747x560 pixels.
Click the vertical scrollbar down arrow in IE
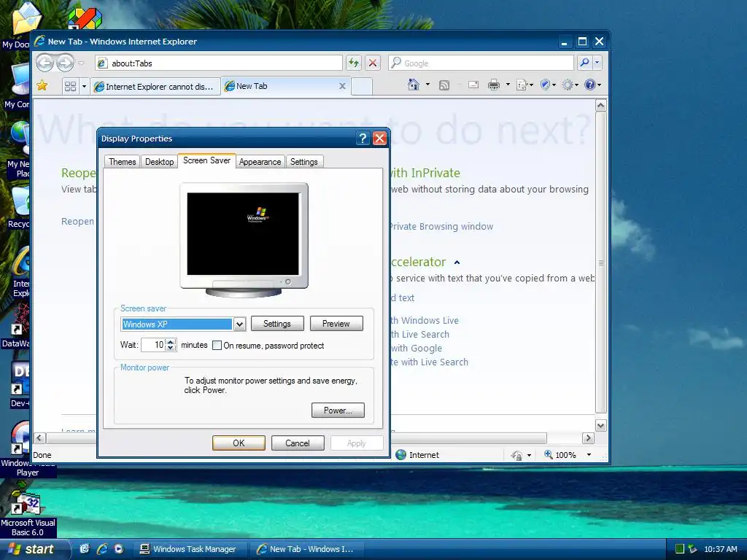(601, 425)
